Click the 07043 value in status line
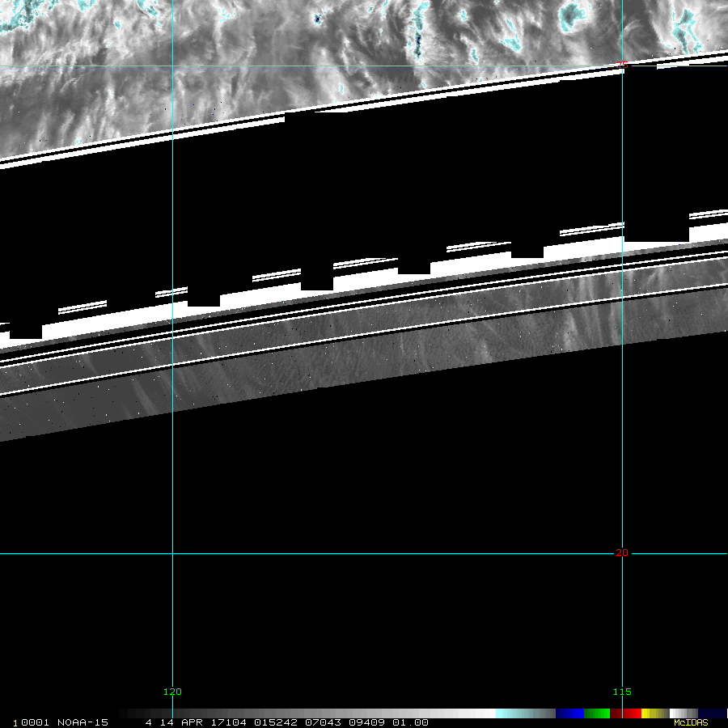 tap(320, 722)
